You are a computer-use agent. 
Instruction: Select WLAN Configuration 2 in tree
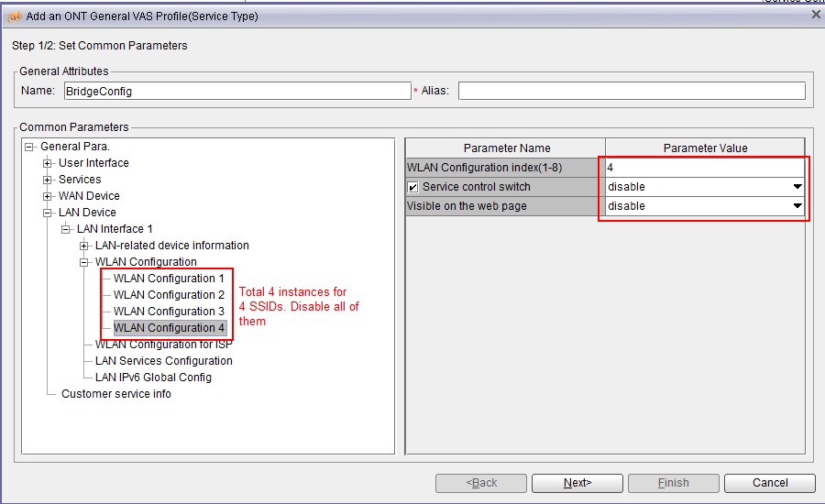pyautogui.click(x=169, y=295)
